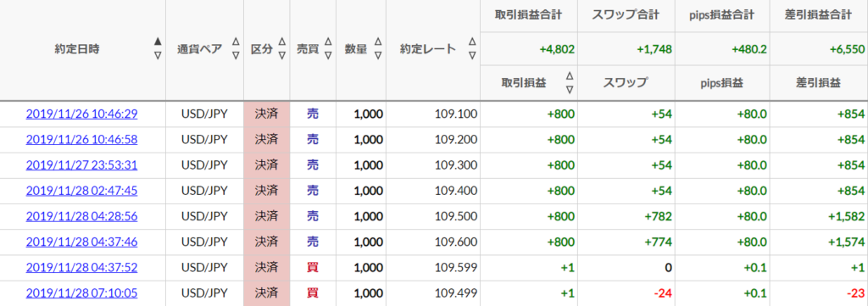This screenshot has width=868, height=306.
Task: Open trade dated 2019/11/28 04:28:56
Action: (x=81, y=216)
